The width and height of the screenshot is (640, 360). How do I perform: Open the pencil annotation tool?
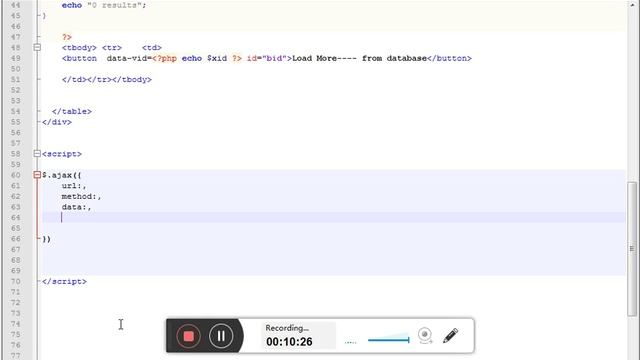(x=451, y=336)
